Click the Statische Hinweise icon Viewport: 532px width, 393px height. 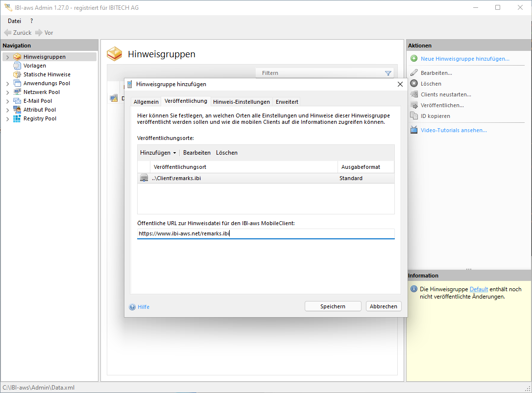pyautogui.click(x=17, y=74)
